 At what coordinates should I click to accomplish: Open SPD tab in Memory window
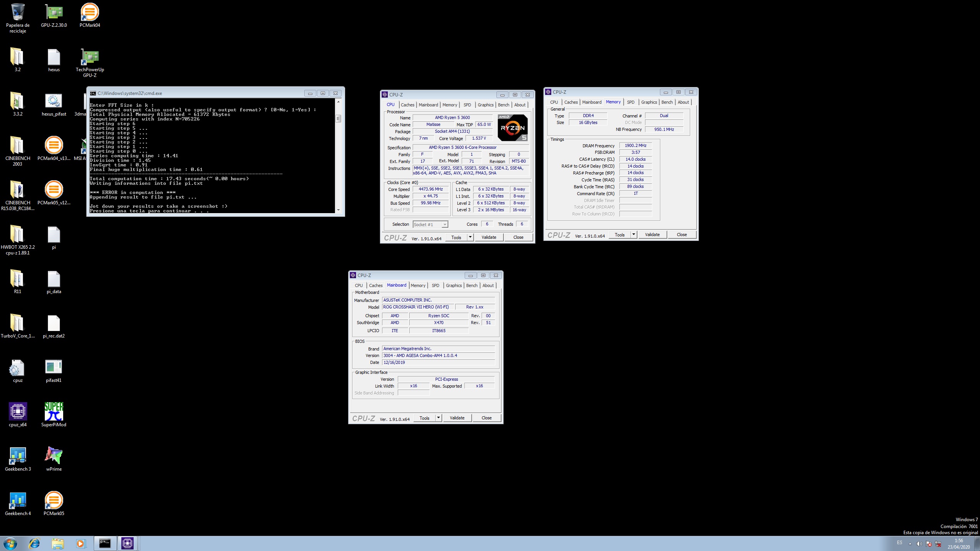tap(631, 102)
